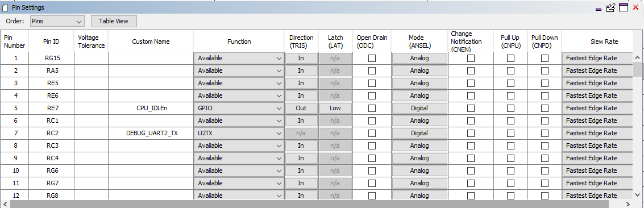The image size is (644, 208).
Task: Click the Function column header
Action: pyautogui.click(x=239, y=41)
